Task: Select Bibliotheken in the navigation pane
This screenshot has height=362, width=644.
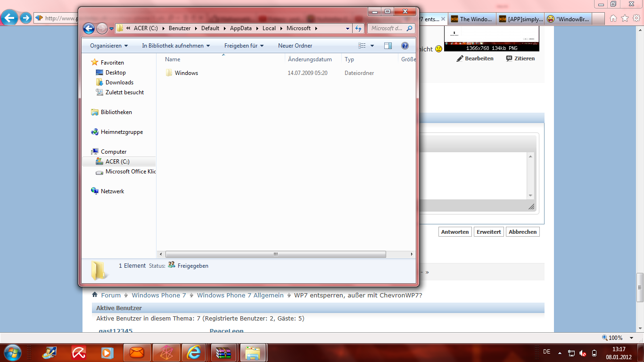Action: click(116, 112)
